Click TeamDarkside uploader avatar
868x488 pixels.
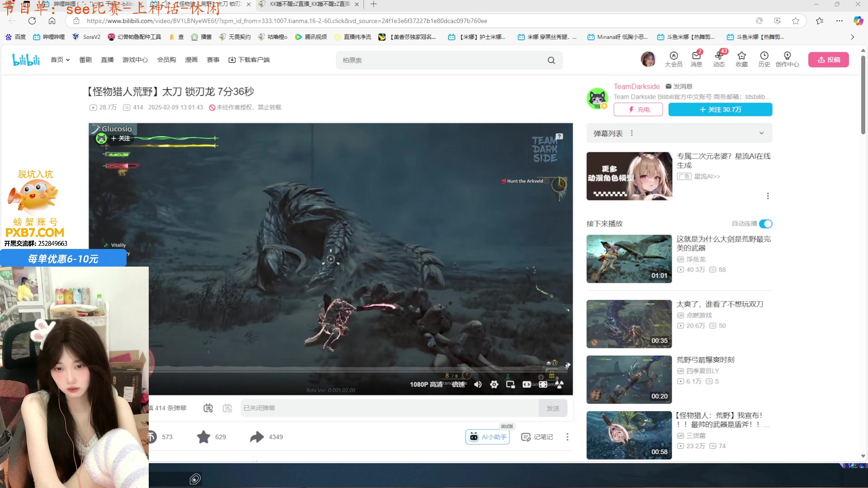pyautogui.click(x=597, y=99)
